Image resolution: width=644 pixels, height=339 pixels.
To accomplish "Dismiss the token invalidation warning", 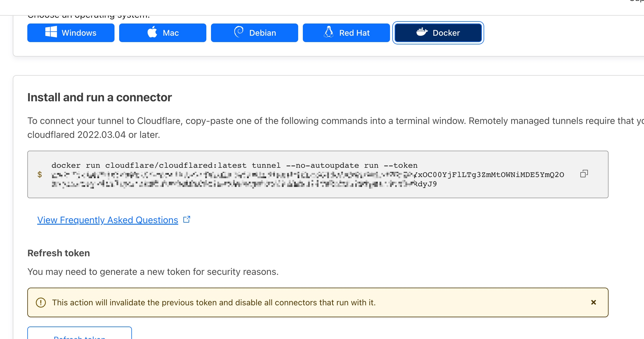I will (x=593, y=302).
